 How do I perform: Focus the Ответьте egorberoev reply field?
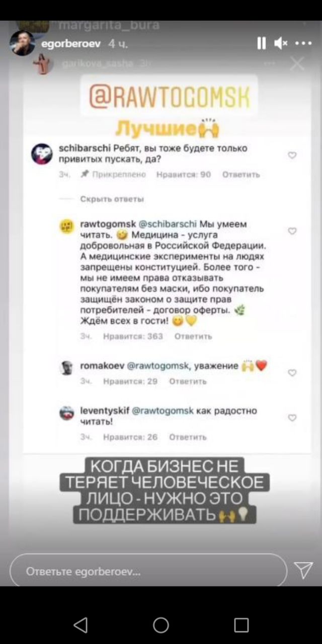[x=148, y=571]
